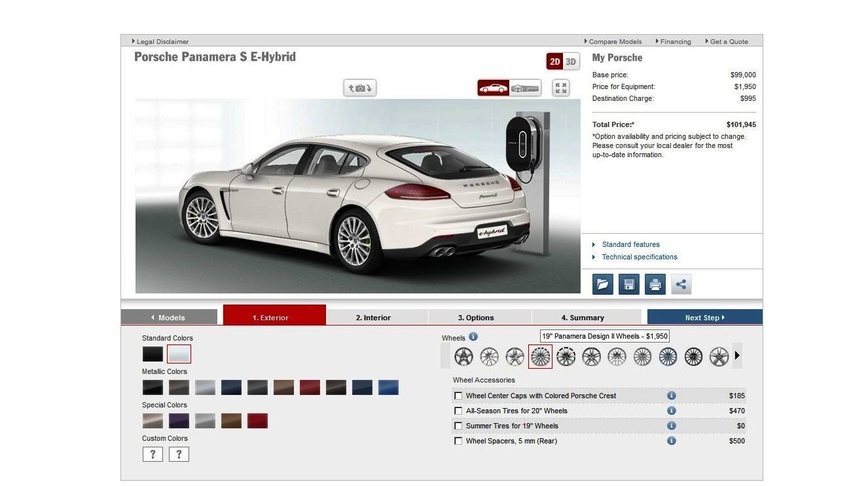Viewport: 868px width, 486px height.
Task: Share the configuration via share icon
Action: [x=681, y=284]
